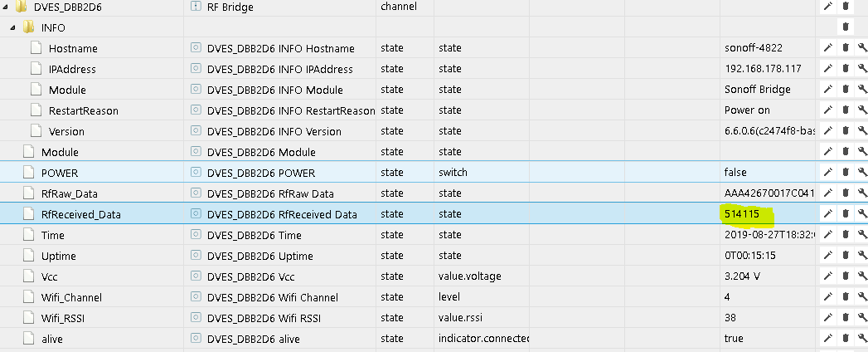The height and width of the screenshot is (352, 868).
Task: Click pencil icon for Hostname row
Action: tap(827, 48)
